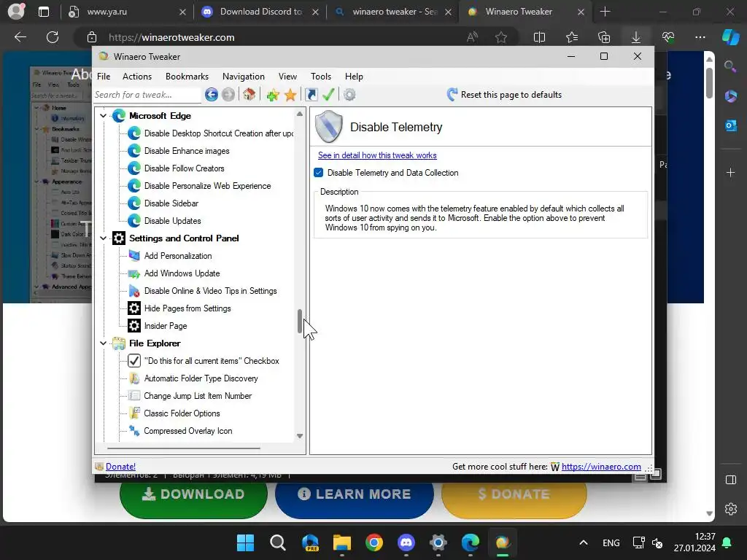The height and width of the screenshot is (560, 747).
Task: Collapse the Microsoft Edge tree category
Action: click(104, 116)
